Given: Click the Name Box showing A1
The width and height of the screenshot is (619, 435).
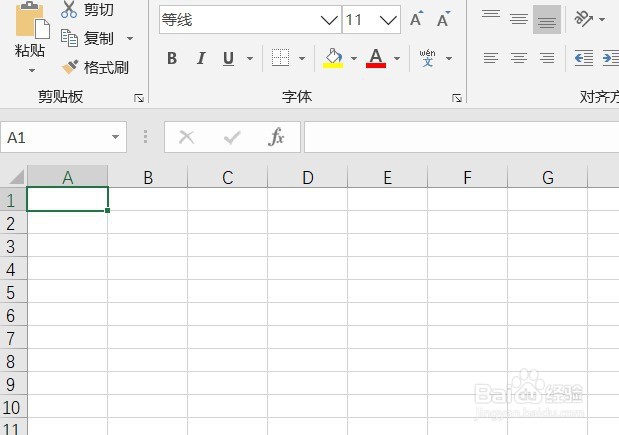Looking at the screenshot, I should pyautogui.click(x=53, y=137).
